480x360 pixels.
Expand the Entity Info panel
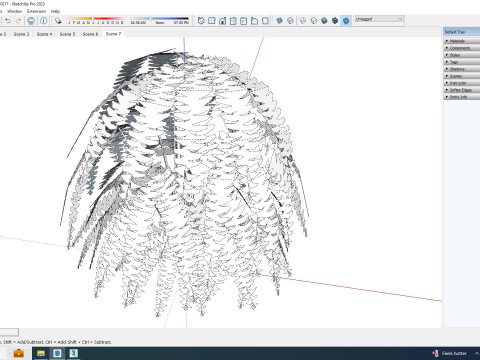tap(462, 97)
